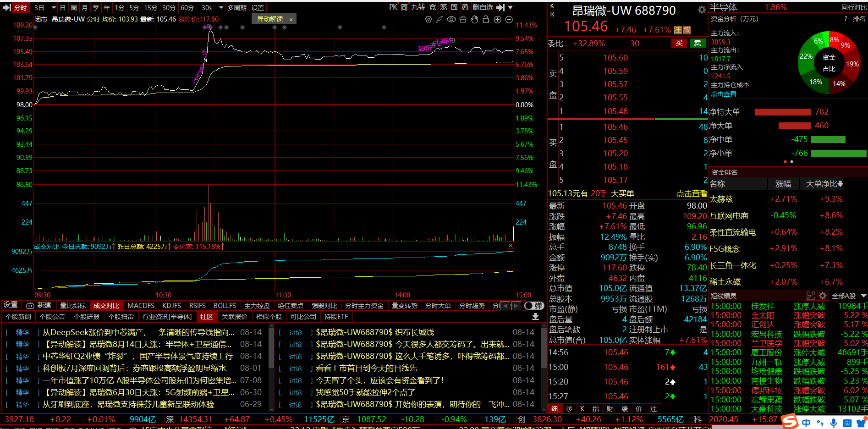Image resolution: width=868 pixels, height=429 pixels.
Task: Click the red 买 buy button
Action: point(679,43)
